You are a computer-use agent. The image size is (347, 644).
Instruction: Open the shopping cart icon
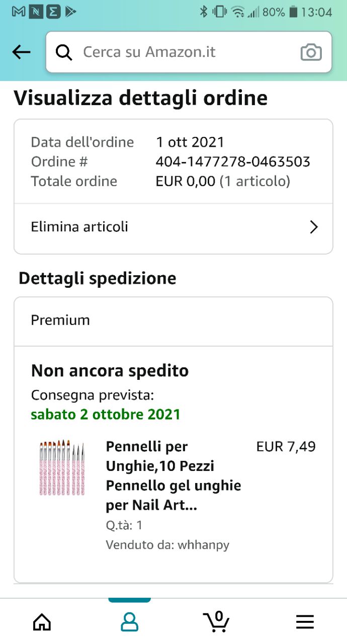pos(216,621)
